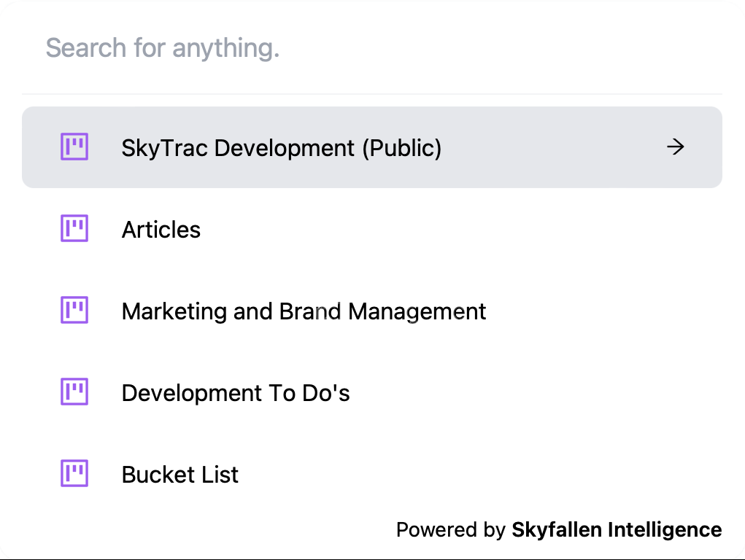The width and height of the screenshot is (745, 560).
Task: Click the Development To Do's board icon
Action: pyautogui.click(x=74, y=392)
